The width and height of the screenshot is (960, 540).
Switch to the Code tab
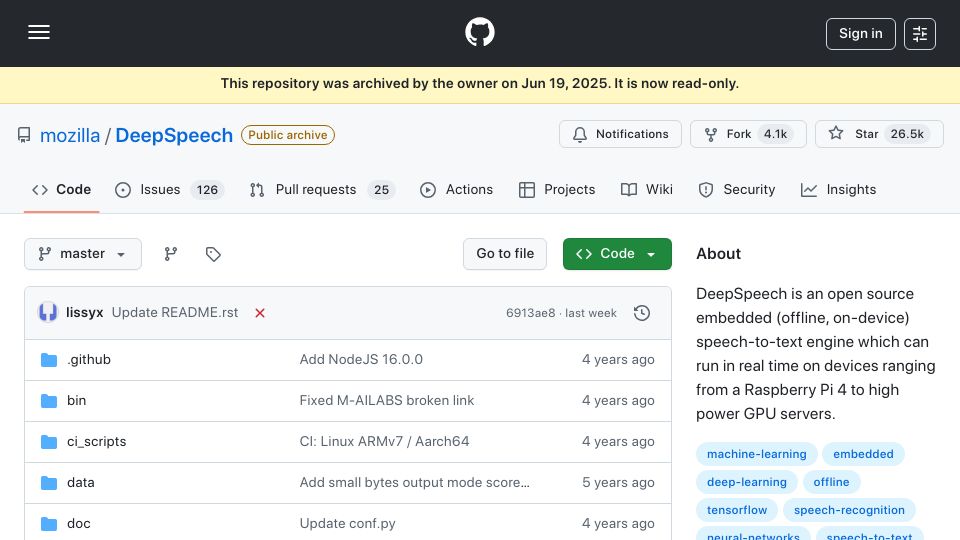[x=61, y=190]
